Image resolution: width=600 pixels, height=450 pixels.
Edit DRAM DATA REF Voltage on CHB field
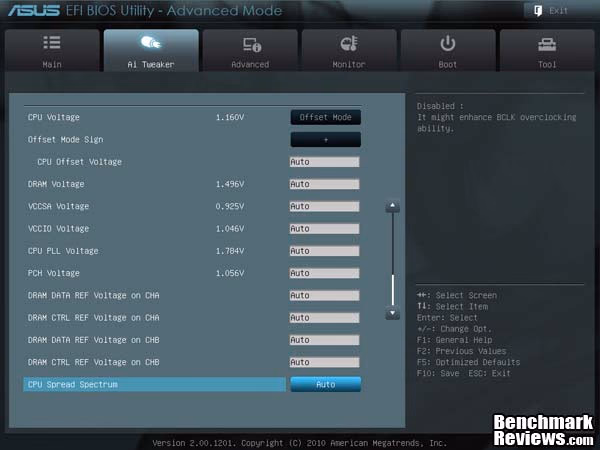point(324,340)
